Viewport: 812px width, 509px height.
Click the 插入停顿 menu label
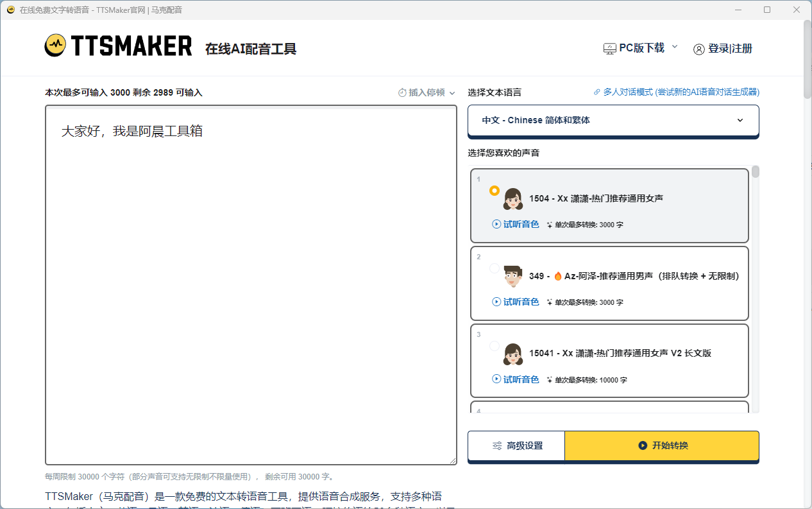click(427, 92)
